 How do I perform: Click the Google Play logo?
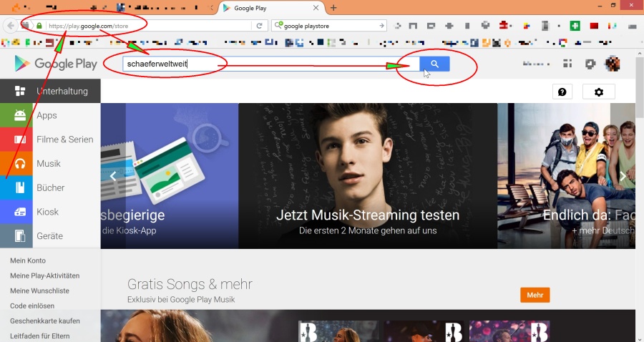point(56,64)
